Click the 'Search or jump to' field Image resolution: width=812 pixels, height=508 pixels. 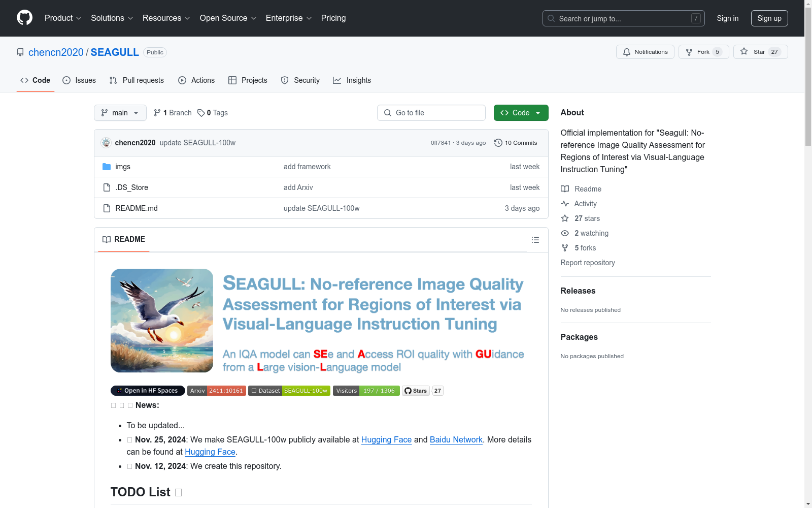pos(624,18)
